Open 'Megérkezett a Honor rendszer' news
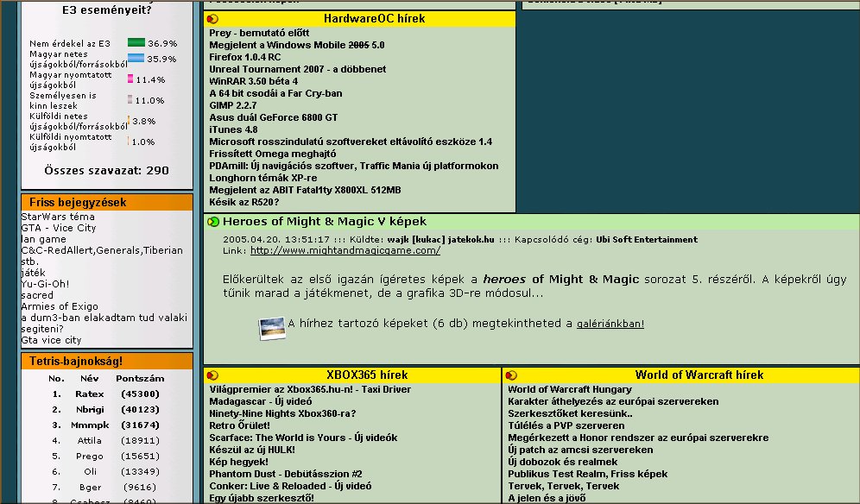 coord(638,438)
